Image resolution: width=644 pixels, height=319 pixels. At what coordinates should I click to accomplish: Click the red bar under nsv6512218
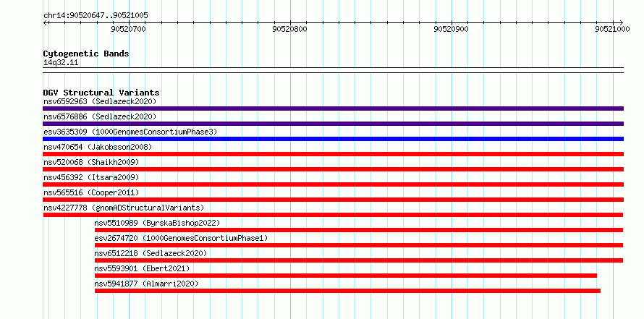pos(359,260)
